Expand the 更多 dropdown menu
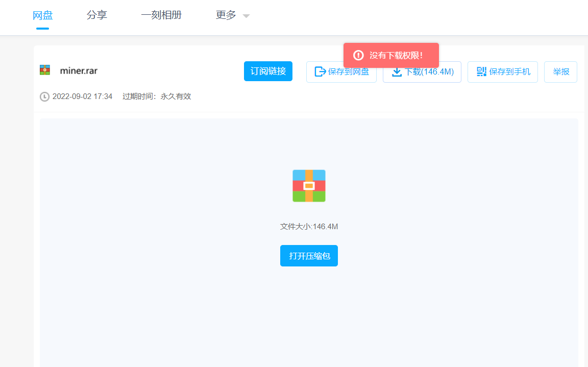The width and height of the screenshot is (588, 367). click(x=232, y=15)
